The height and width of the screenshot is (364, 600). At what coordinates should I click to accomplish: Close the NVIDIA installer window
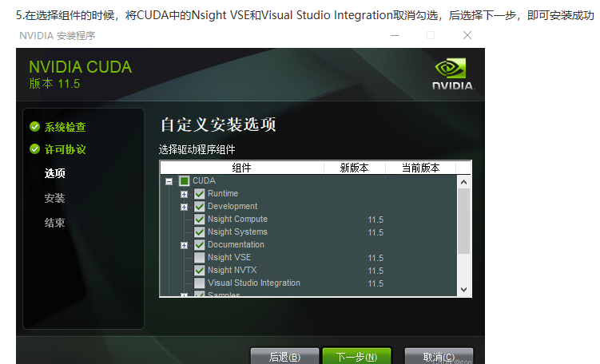(x=467, y=35)
